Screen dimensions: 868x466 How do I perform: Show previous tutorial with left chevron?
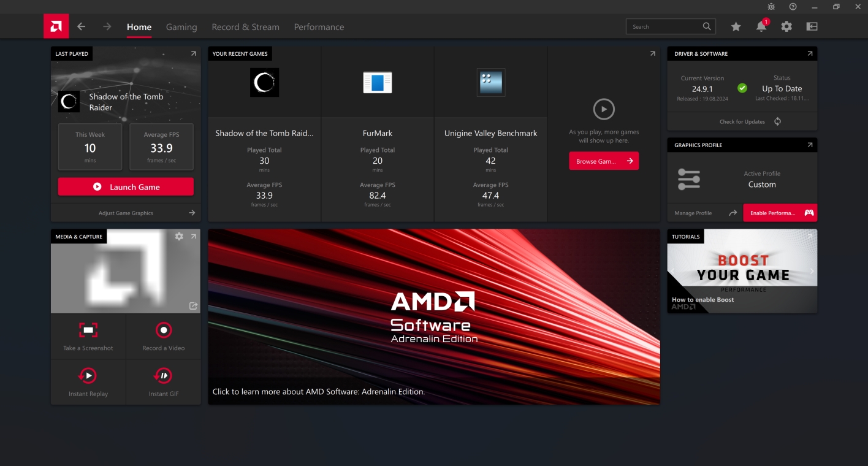tap(672, 271)
